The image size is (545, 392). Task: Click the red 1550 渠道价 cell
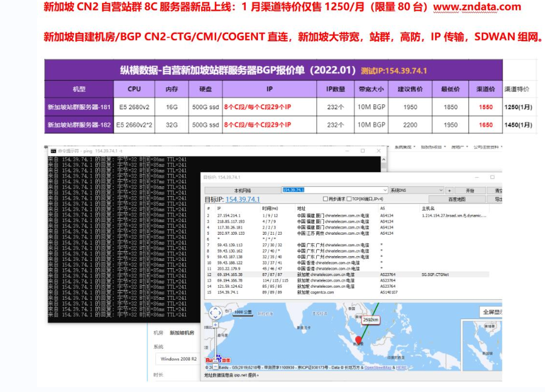click(486, 107)
